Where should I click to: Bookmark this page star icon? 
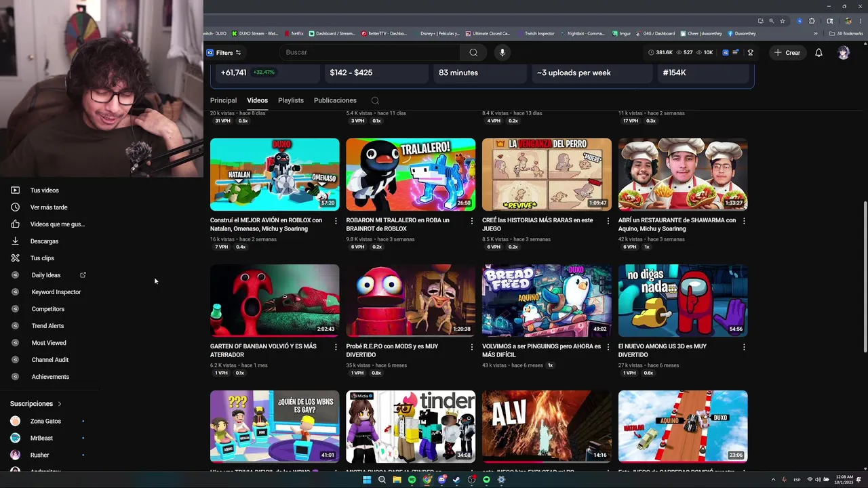[782, 21]
